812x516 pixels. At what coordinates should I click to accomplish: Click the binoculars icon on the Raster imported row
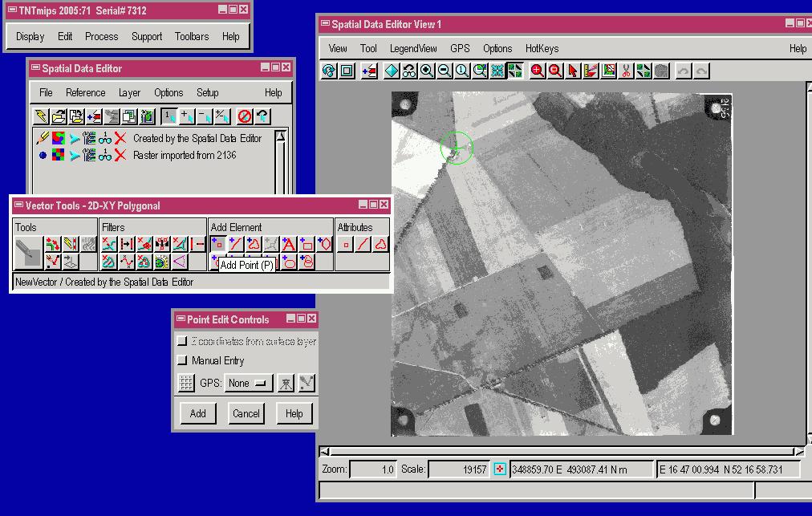(x=105, y=155)
